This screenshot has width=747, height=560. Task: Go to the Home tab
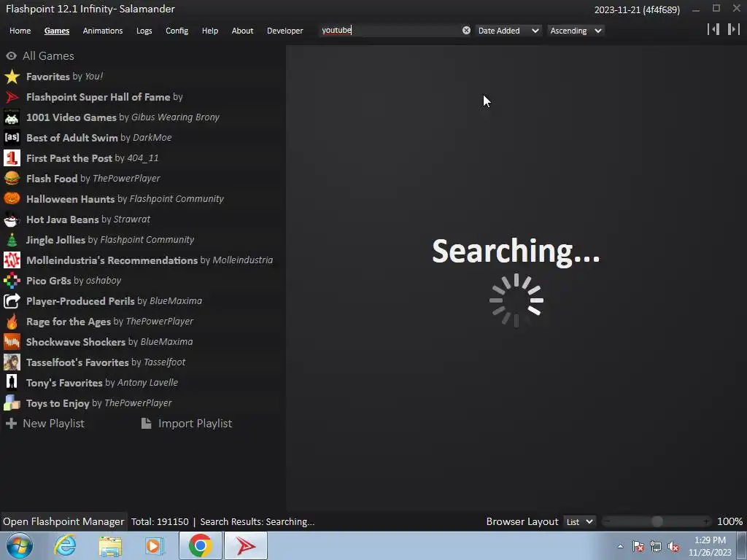tap(20, 31)
